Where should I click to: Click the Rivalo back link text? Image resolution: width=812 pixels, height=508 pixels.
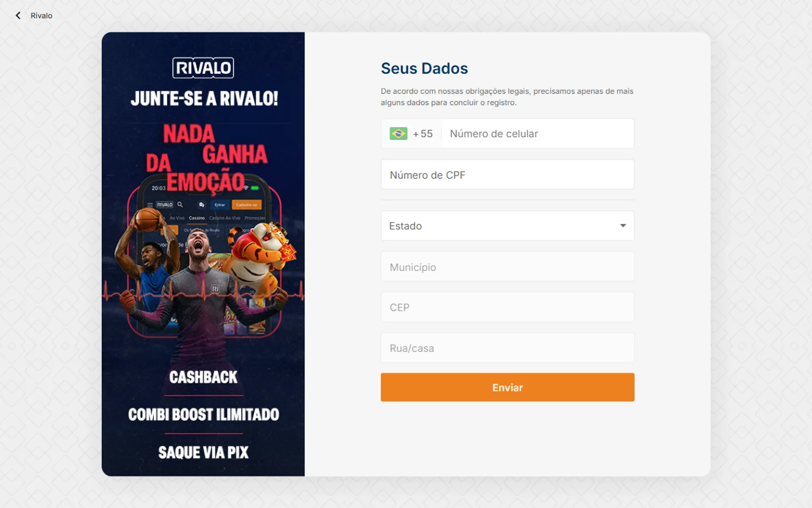coord(41,16)
